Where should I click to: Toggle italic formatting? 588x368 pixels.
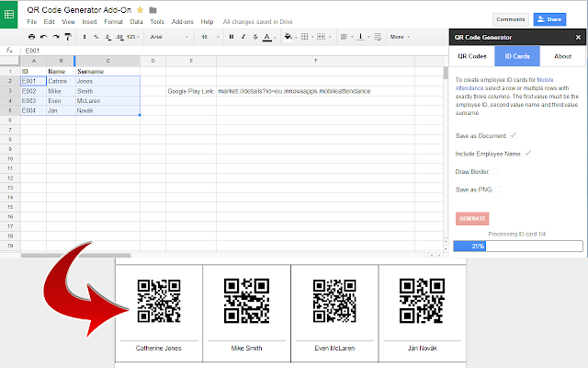tap(243, 37)
